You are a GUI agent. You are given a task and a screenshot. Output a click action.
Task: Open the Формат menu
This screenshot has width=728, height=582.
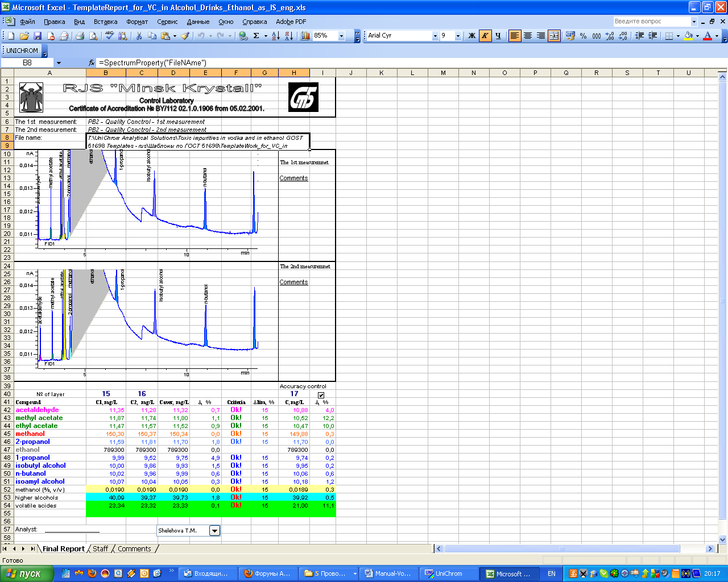(x=137, y=22)
